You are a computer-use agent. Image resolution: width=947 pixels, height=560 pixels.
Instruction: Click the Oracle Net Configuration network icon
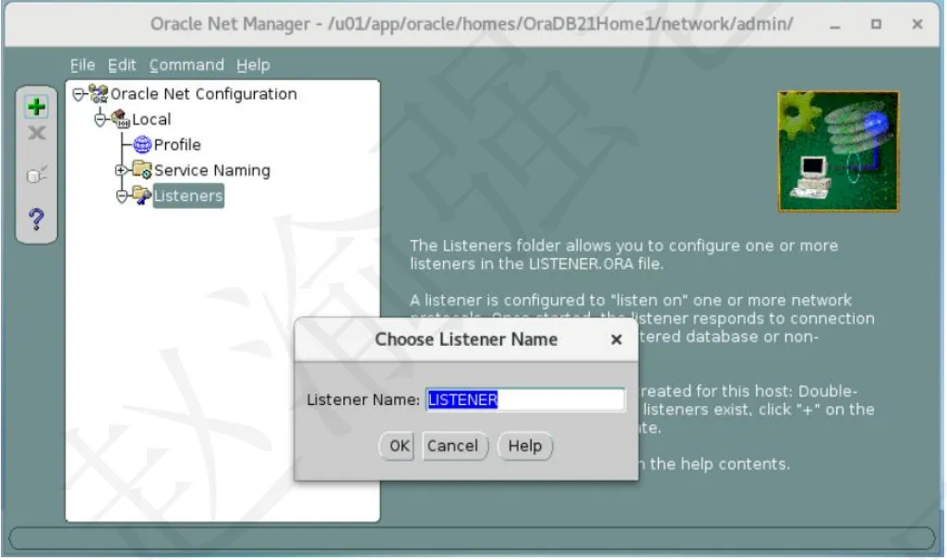(x=99, y=94)
